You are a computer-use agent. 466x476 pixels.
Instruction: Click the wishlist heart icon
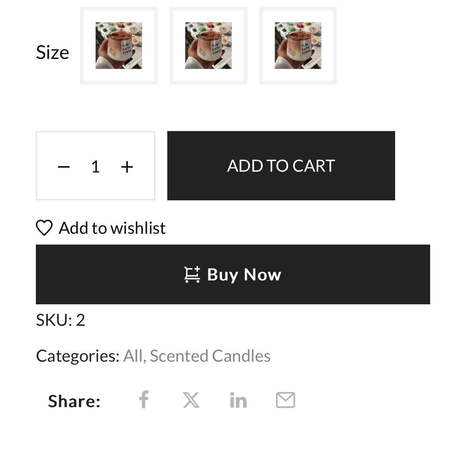coord(44,228)
